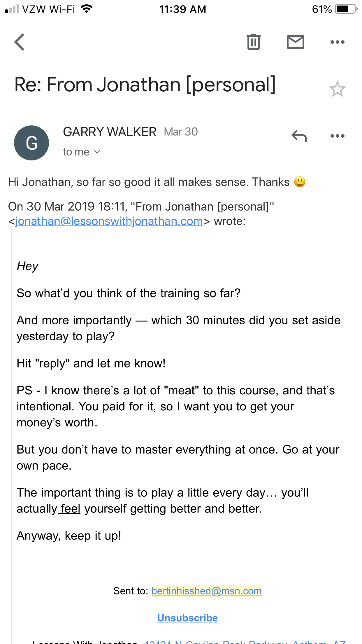Tap the underlined word "feel"
Image resolution: width=362 pixels, height=644 pixels.
[x=71, y=509]
